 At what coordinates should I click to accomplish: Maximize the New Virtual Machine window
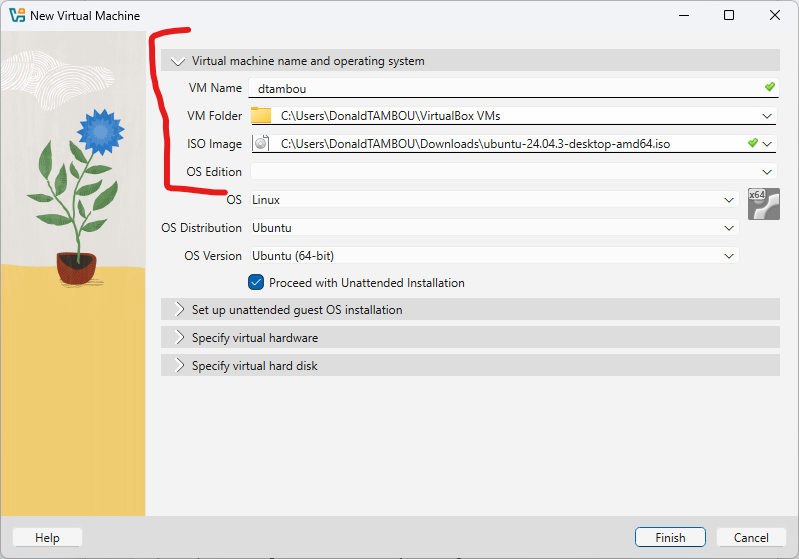[x=729, y=15]
